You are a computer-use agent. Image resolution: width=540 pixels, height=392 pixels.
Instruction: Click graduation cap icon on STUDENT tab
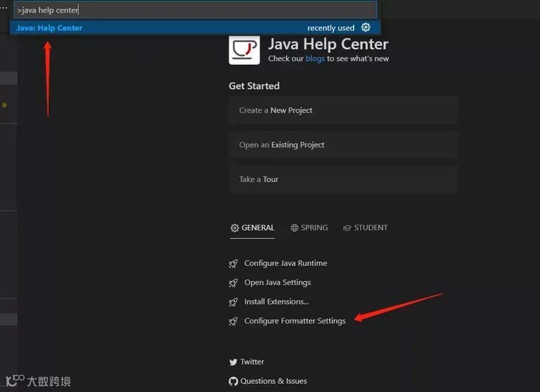347,228
